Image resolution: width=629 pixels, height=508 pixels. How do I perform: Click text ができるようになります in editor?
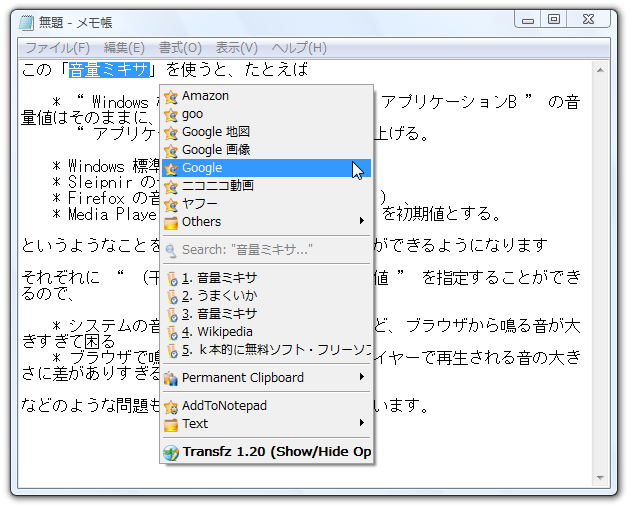[x=461, y=244]
